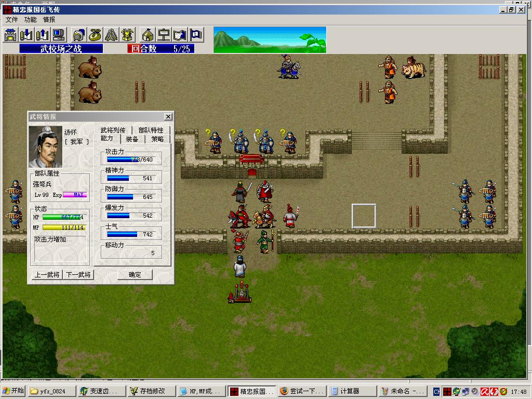Click the landscape weather picture
This screenshot has height=399, width=532.
(270, 39)
